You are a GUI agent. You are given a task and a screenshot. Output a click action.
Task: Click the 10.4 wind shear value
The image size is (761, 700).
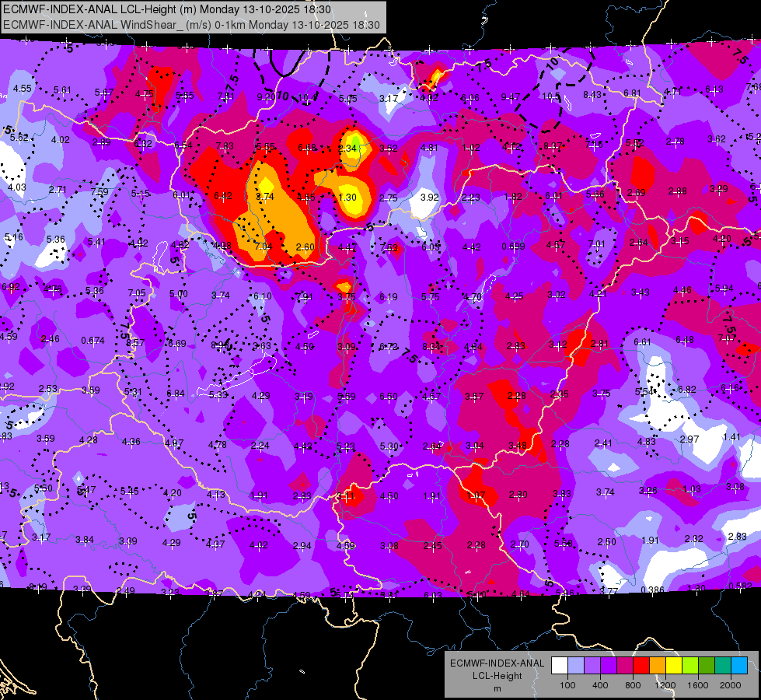307,98
